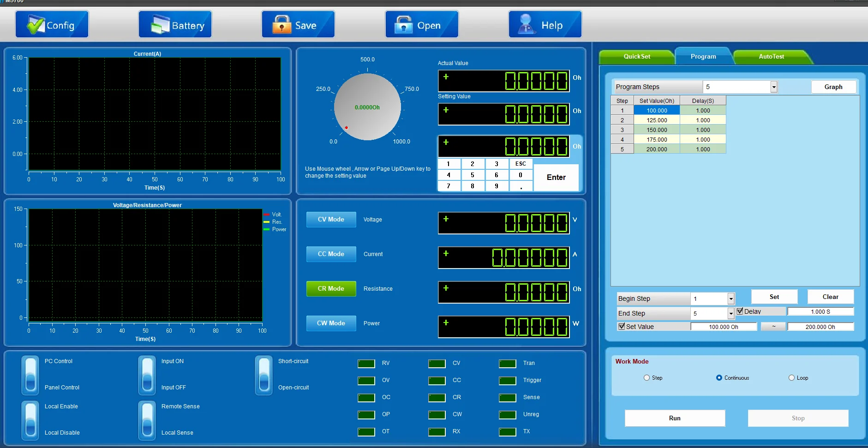The width and height of the screenshot is (868, 448).
Task: Click the Open unlocked padlock icon
Action: (403, 25)
